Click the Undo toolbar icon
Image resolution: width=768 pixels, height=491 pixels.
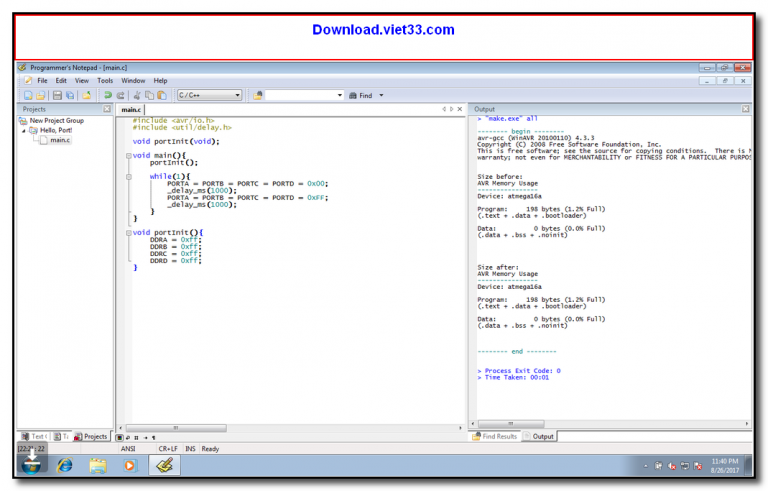point(108,95)
